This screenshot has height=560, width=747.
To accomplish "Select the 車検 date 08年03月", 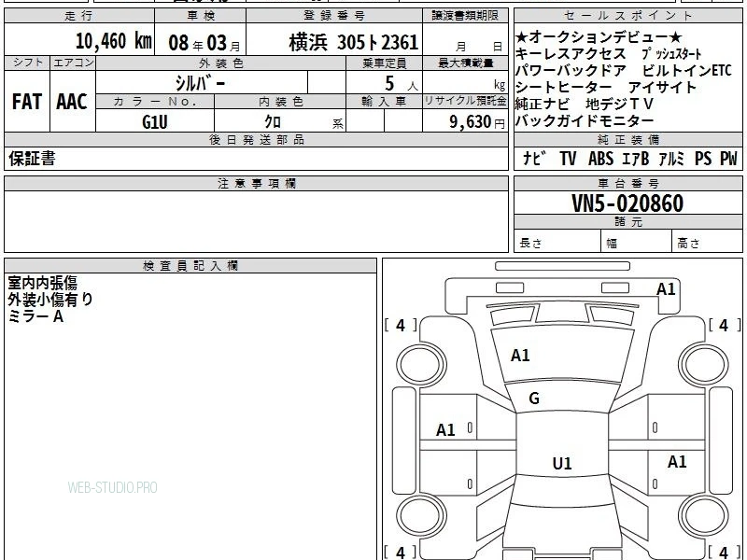I will click(x=204, y=43).
